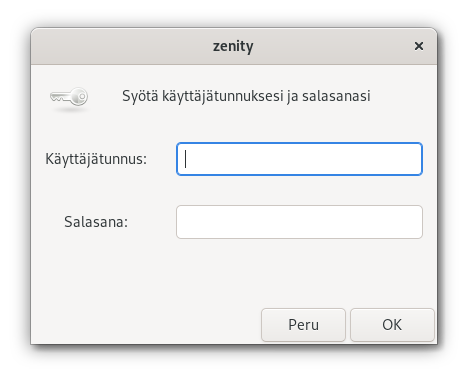Click the Salasana: label
The height and width of the screenshot is (382, 472).
pyautogui.click(x=96, y=222)
